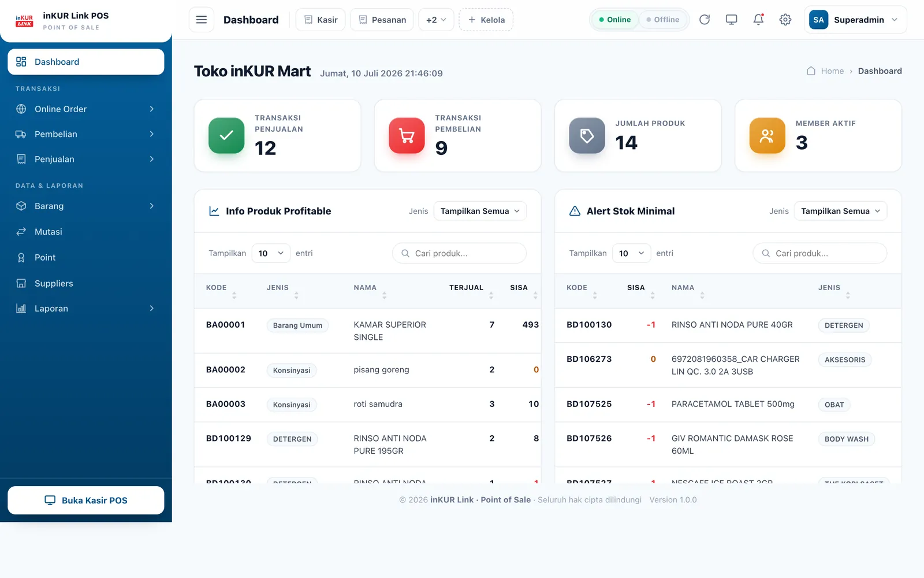Viewport: 924px width, 578px height.
Task: Open the monitor display icon
Action: pos(732,20)
